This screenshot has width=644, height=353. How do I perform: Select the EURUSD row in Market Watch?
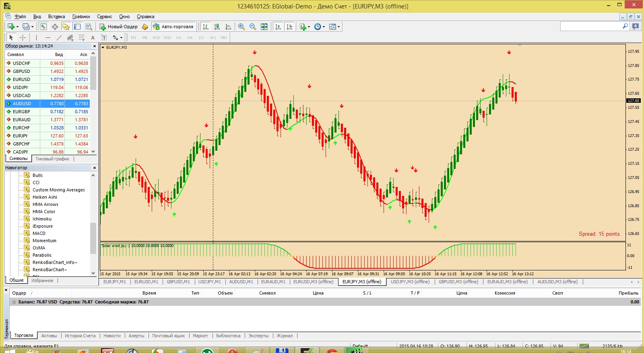47,79
